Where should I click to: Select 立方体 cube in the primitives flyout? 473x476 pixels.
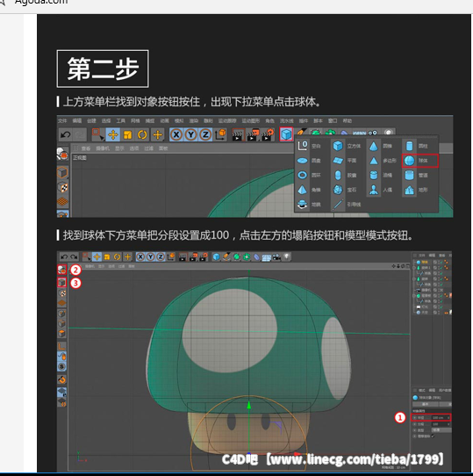pyautogui.click(x=347, y=146)
